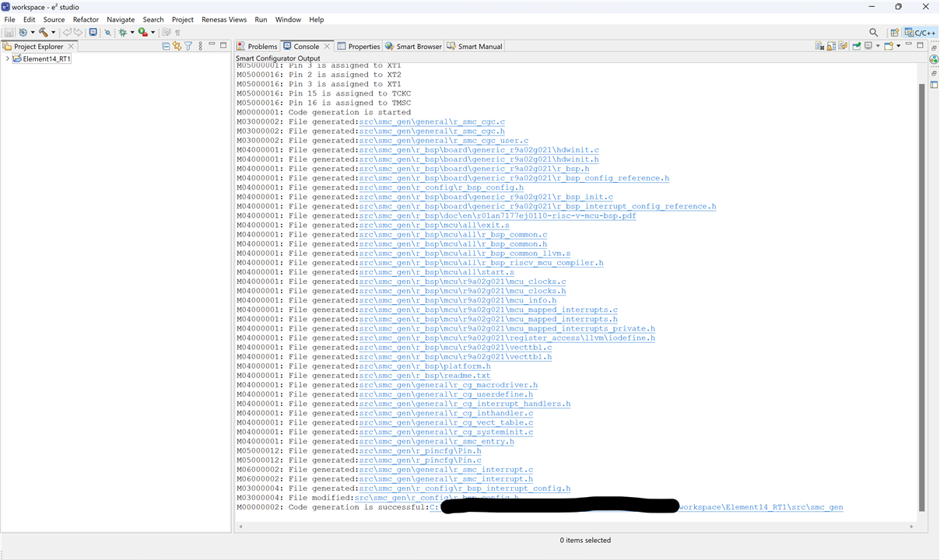Viewport: 940px width, 560px height.
Task: Collapse all items in Project Explorer
Action: (x=166, y=47)
